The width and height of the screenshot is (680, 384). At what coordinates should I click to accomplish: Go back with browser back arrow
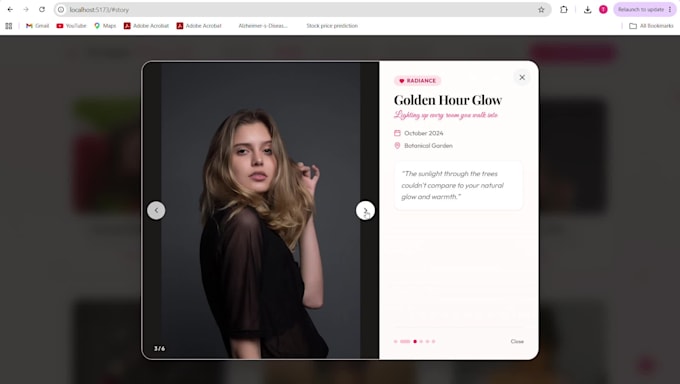click(10, 10)
